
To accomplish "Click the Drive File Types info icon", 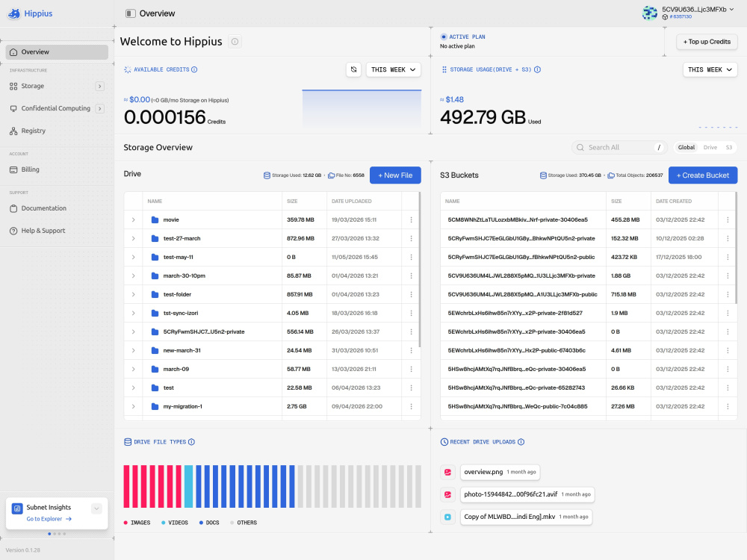I will [191, 442].
